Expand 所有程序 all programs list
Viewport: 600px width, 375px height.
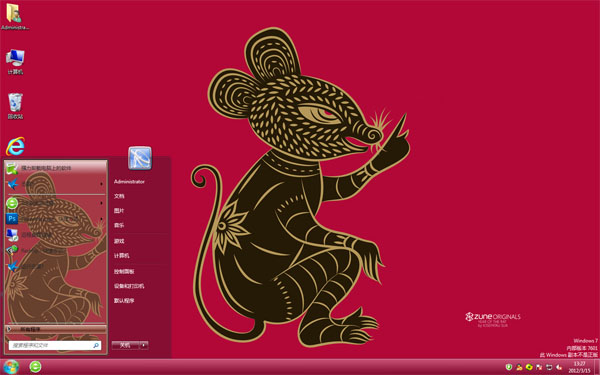click(x=56, y=329)
